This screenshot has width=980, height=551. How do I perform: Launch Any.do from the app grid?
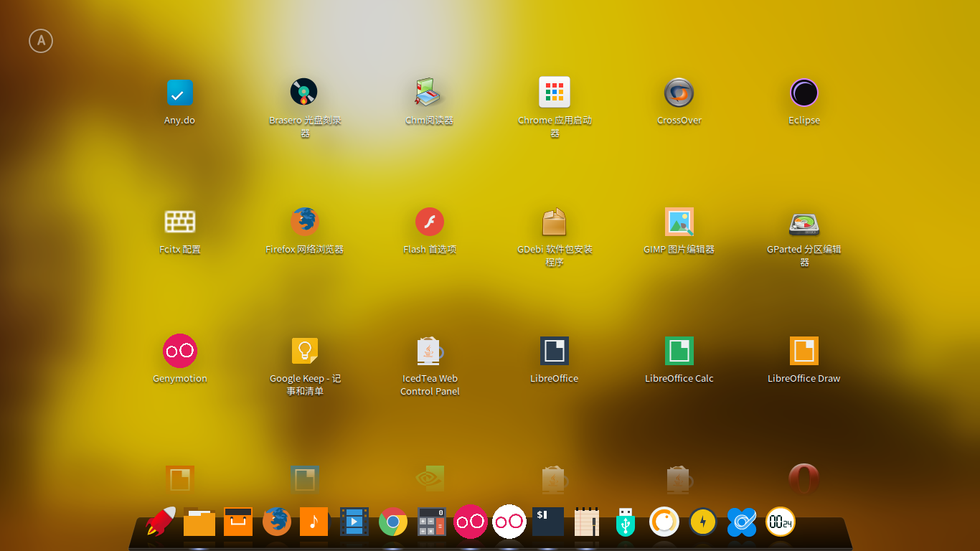179,93
